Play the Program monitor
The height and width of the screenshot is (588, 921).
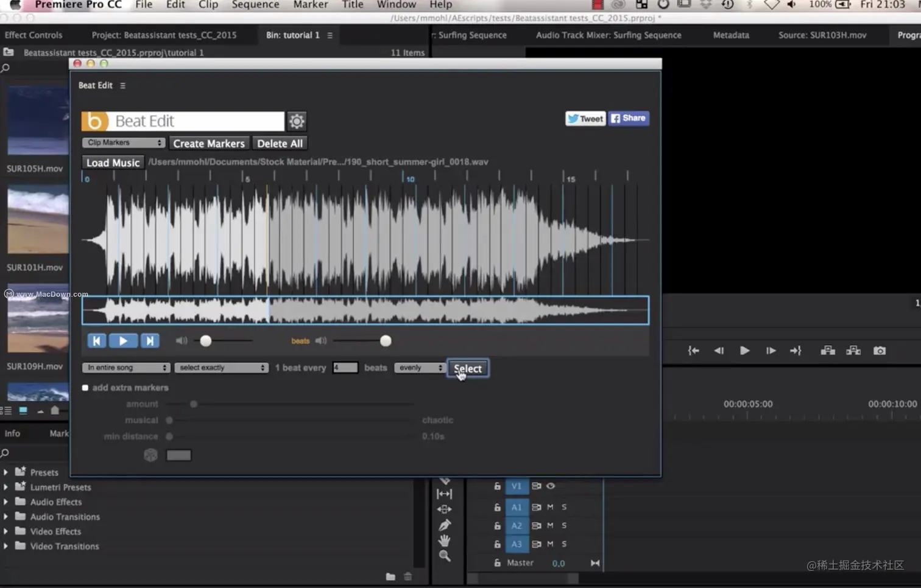tap(744, 351)
